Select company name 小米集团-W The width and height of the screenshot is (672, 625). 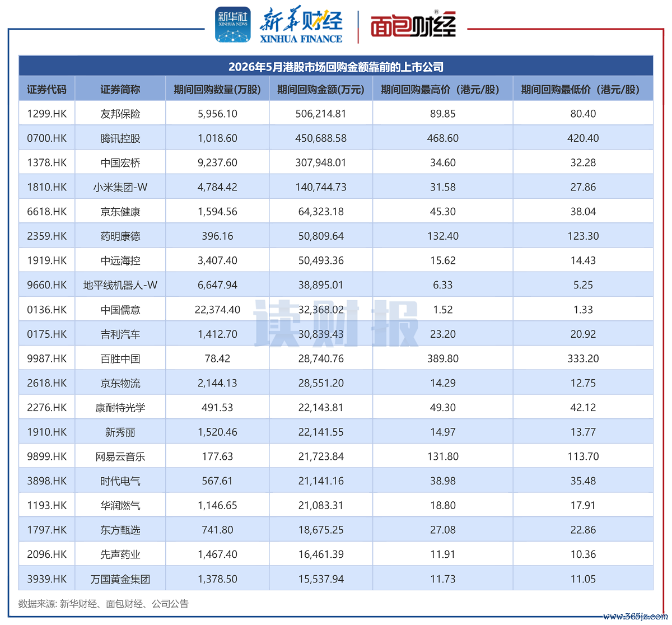120,187
